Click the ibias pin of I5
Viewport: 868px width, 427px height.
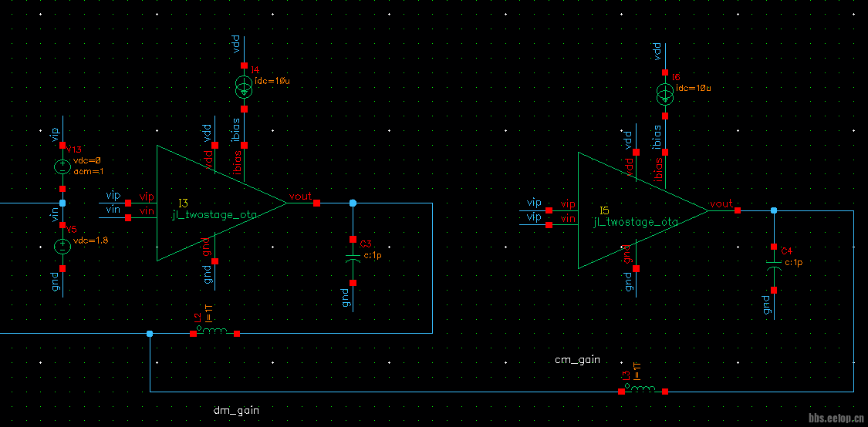(x=665, y=152)
